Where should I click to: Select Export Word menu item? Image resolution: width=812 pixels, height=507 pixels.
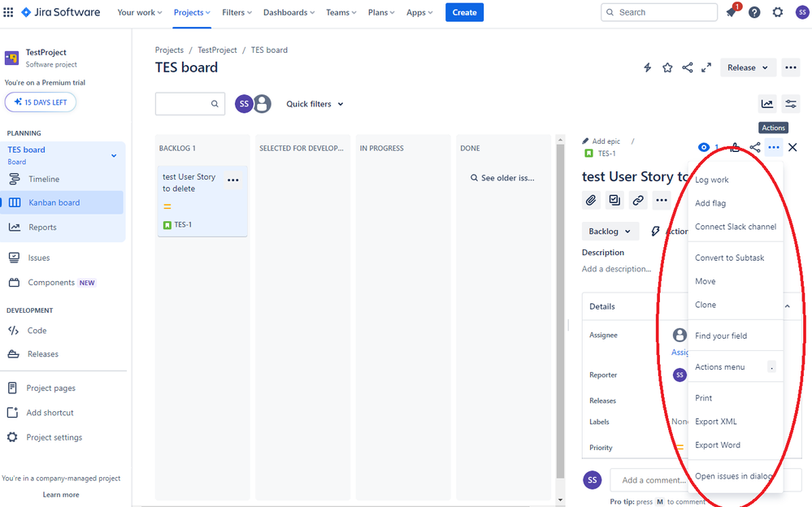736,445
